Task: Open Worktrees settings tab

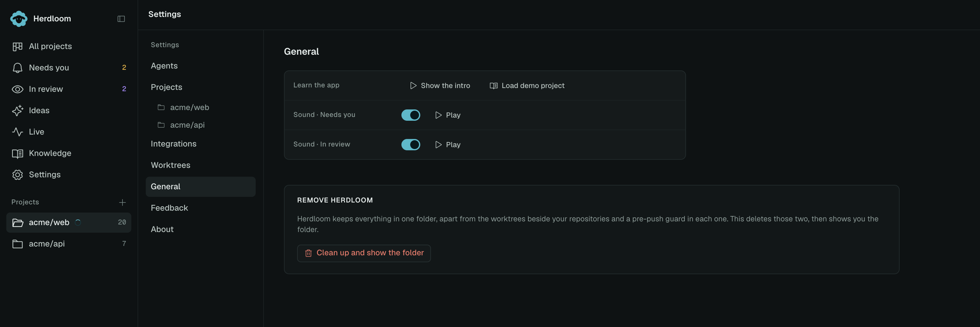Action: pyautogui.click(x=200, y=165)
